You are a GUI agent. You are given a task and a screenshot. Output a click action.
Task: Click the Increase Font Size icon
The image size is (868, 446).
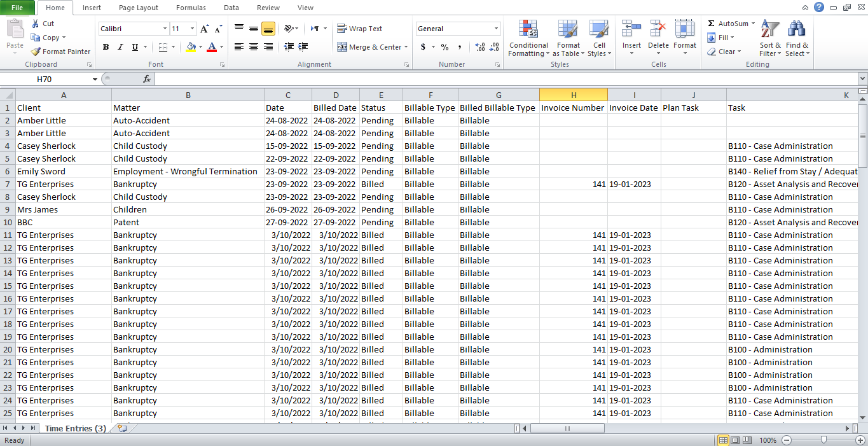tap(204, 29)
